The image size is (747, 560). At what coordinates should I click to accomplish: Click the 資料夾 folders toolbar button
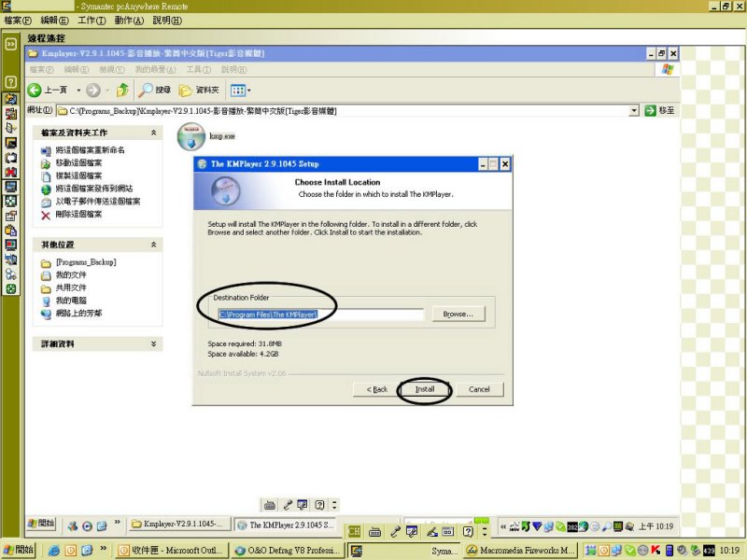(x=199, y=90)
